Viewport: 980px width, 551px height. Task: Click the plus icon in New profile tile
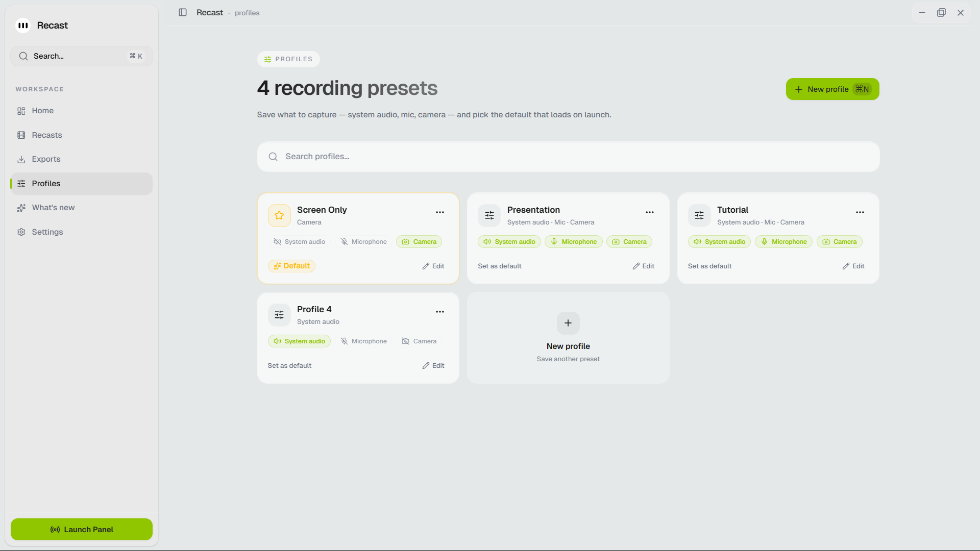pos(568,323)
